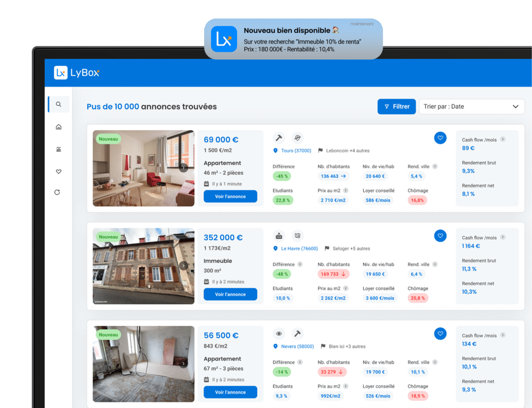Click the 22,8 % Etudiants badge
The image size is (532, 408).
(x=283, y=200)
